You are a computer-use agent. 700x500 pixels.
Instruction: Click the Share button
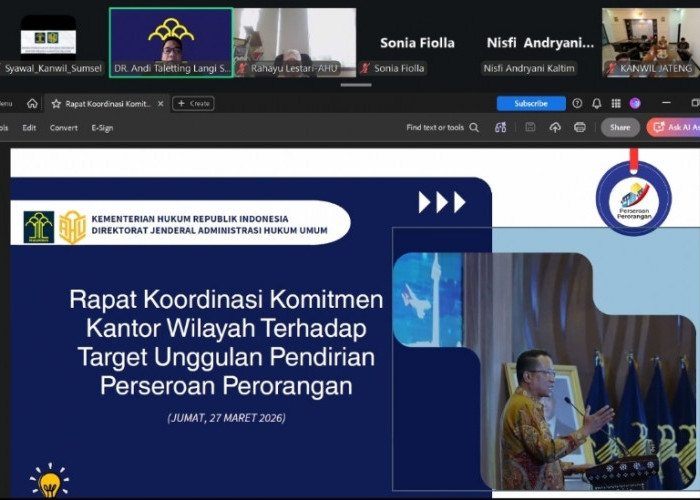[620, 128]
